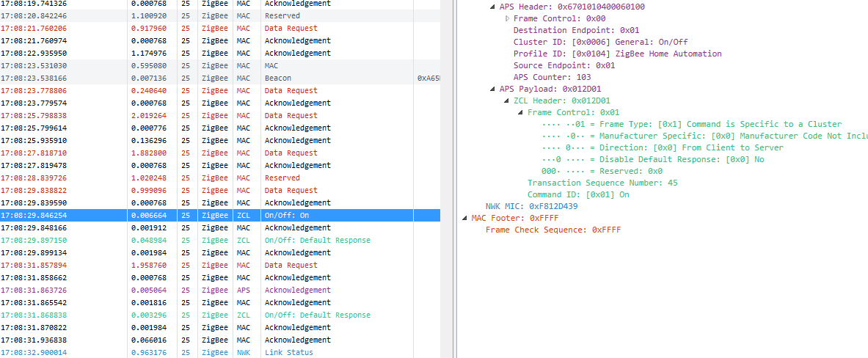Expand the Frame Control 0x00 node
The height and width of the screenshot is (358, 868).
507,18
